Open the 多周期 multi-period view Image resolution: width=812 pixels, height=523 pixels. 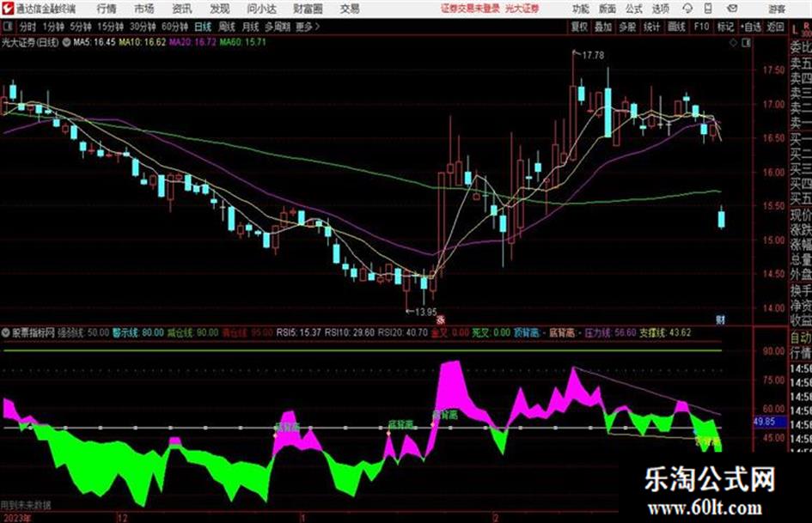click(278, 27)
